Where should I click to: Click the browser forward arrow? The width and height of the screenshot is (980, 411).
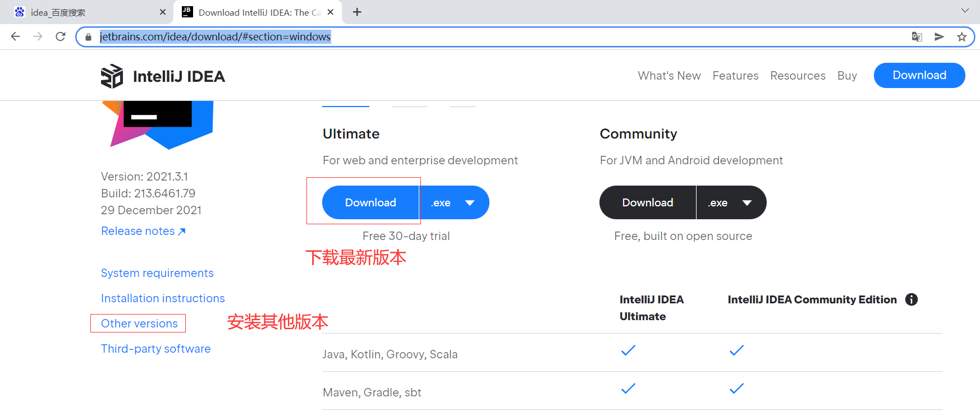[38, 36]
